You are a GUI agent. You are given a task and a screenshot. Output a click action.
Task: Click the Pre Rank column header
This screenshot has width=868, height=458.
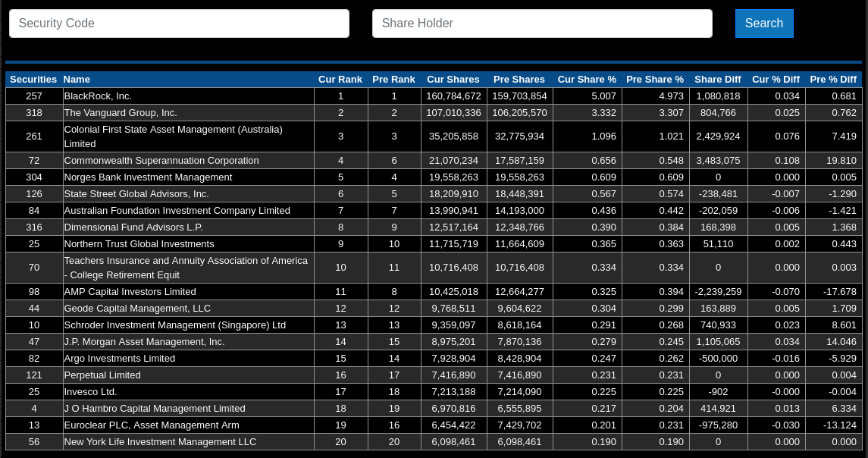(x=393, y=80)
